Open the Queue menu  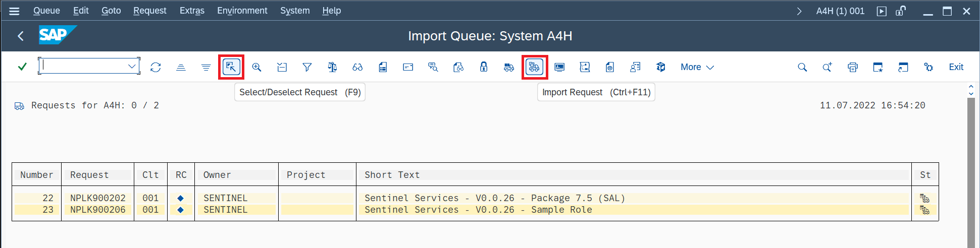pos(46,11)
